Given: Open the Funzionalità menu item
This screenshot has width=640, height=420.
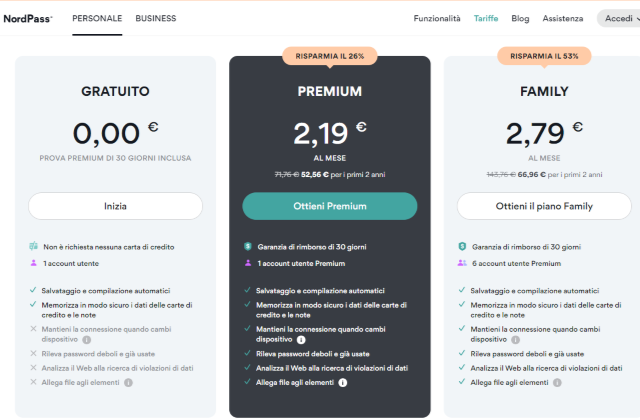Looking at the screenshot, I should tap(437, 18).
